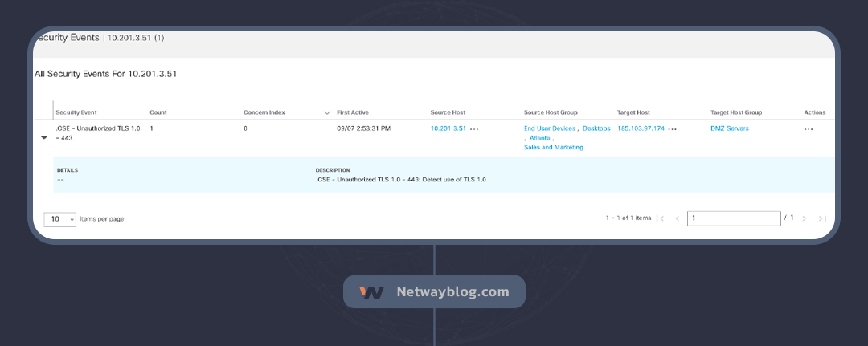
Task: Open the Actions ellipsis menu for the event
Action: pos(809,128)
